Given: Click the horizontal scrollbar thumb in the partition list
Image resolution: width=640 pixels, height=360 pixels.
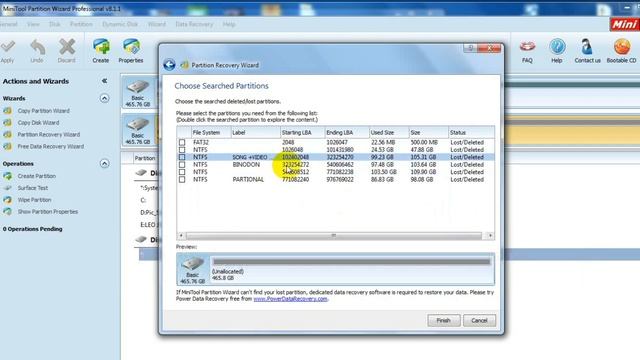Looking at the screenshot, I should [333, 236].
